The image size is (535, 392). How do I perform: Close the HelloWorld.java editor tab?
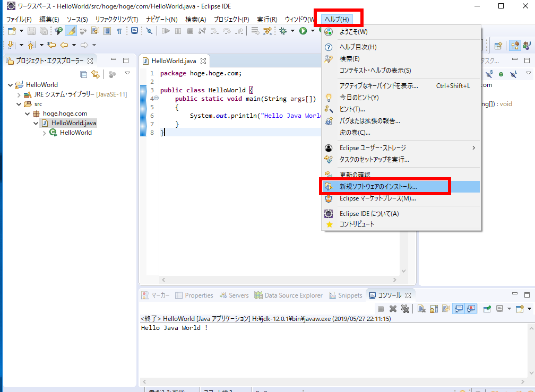point(203,61)
